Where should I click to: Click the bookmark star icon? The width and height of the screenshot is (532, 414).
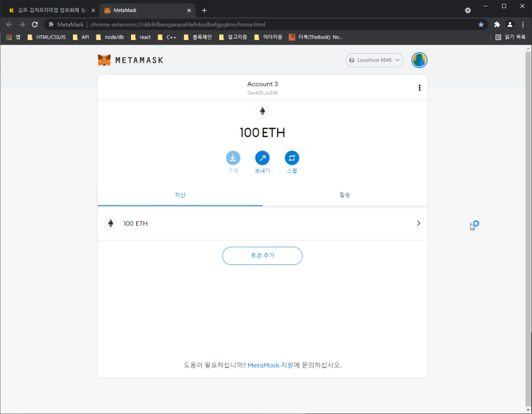481,24
